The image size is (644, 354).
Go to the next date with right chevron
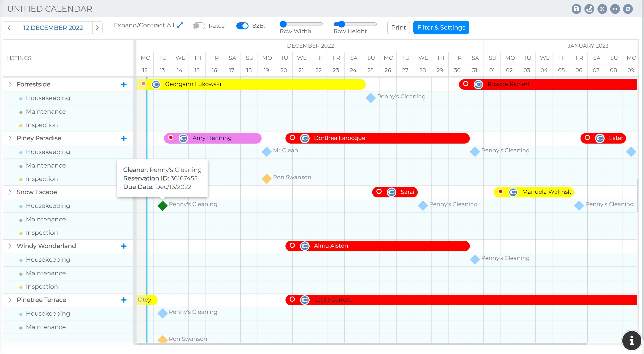coord(97,28)
